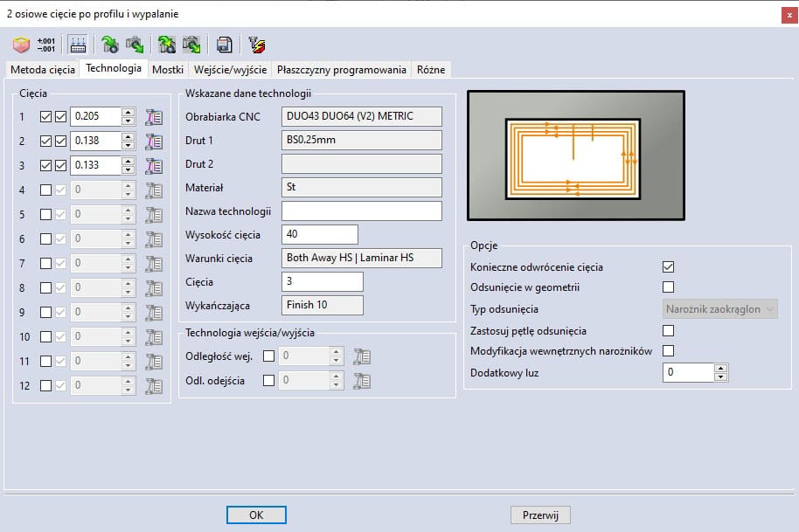The image size is (799, 532).
Task: Click the red lightning bolt toolbar icon
Action: click(256, 45)
